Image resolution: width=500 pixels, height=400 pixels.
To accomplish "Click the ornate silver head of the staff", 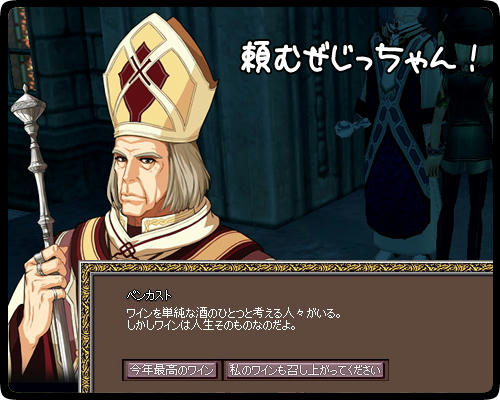I will coord(28,108).
